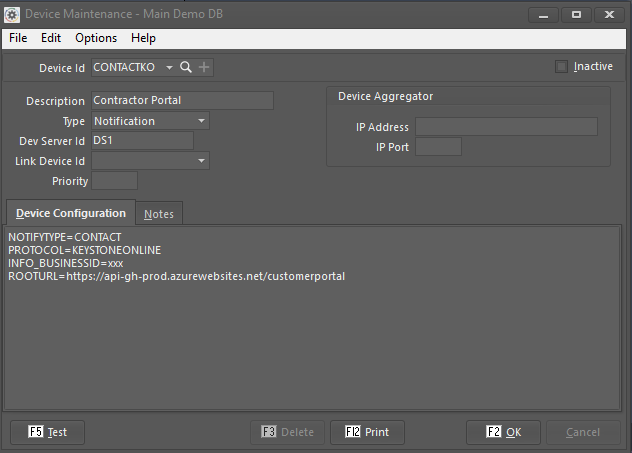Image resolution: width=632 pixels, height=453 pixels.
Task: Open the Help menu
Action: point(143,38)
